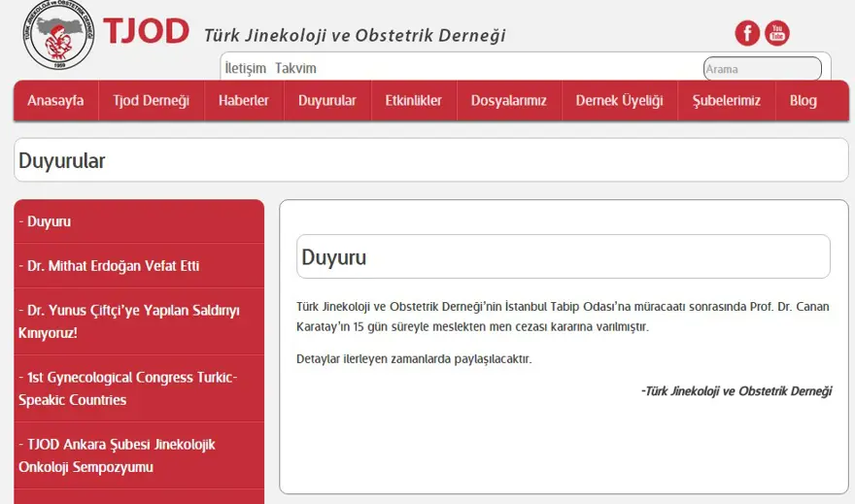Viewport: 855px width, 504px height.
Task: Open the Blog menu item
Action: pos(803,101)
